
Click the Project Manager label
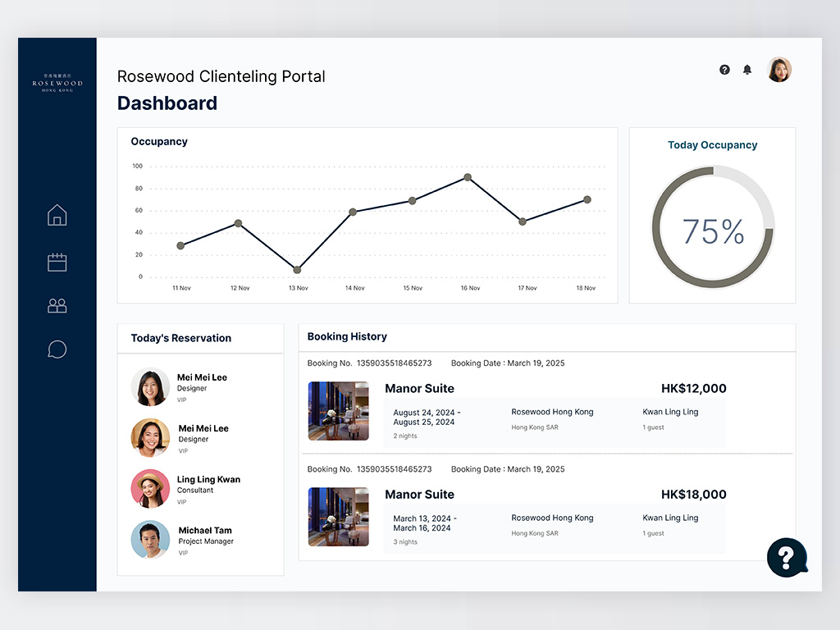[206, 541]
